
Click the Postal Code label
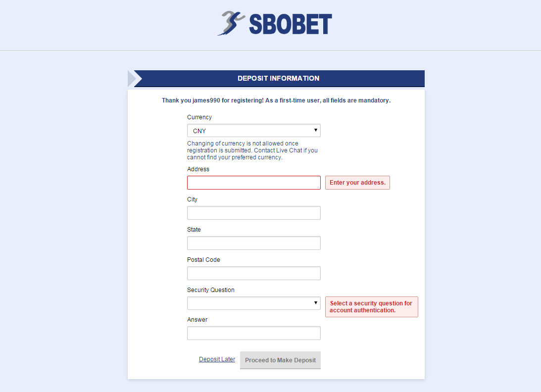[203, 260]
